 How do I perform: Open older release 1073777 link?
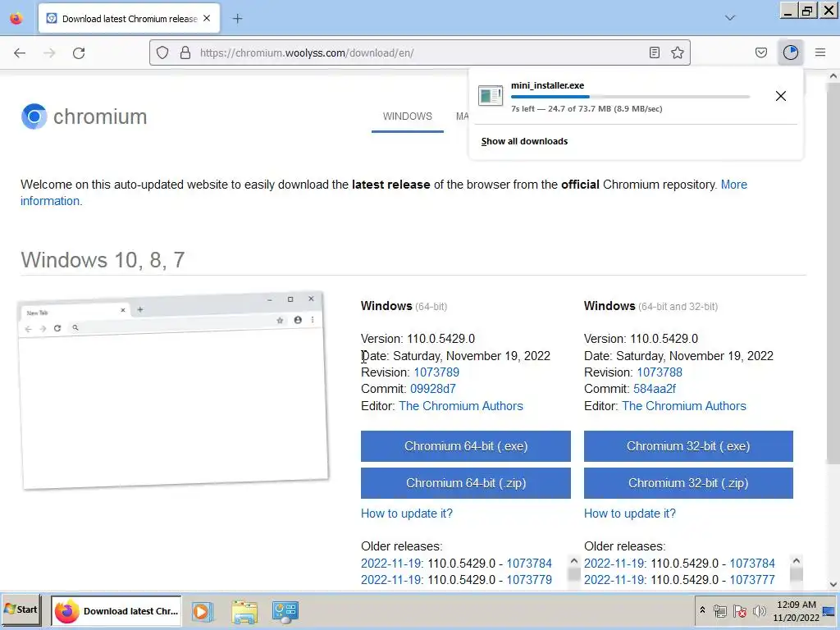tap(752, 580)
